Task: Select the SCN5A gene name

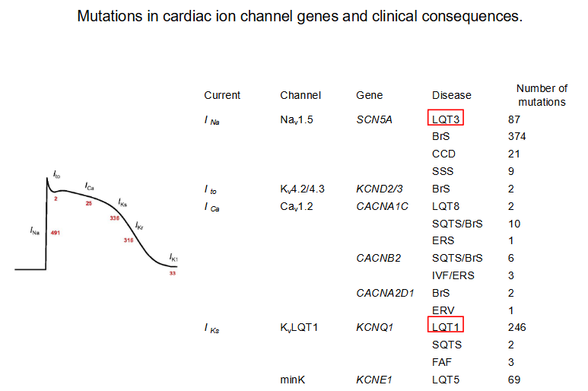Action: coord(374,119)
